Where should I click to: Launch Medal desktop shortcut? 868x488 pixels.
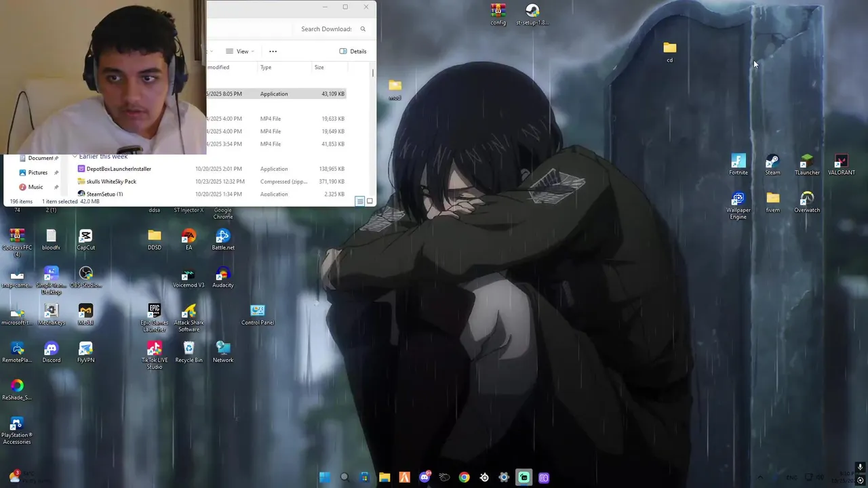click(85, 314)
